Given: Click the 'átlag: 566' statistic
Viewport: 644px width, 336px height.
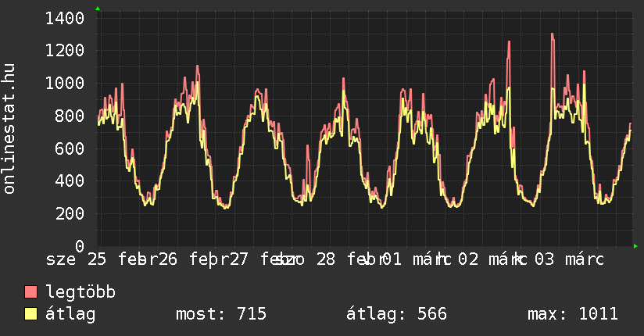Looking at the screenshot, I should coord(396,314).
